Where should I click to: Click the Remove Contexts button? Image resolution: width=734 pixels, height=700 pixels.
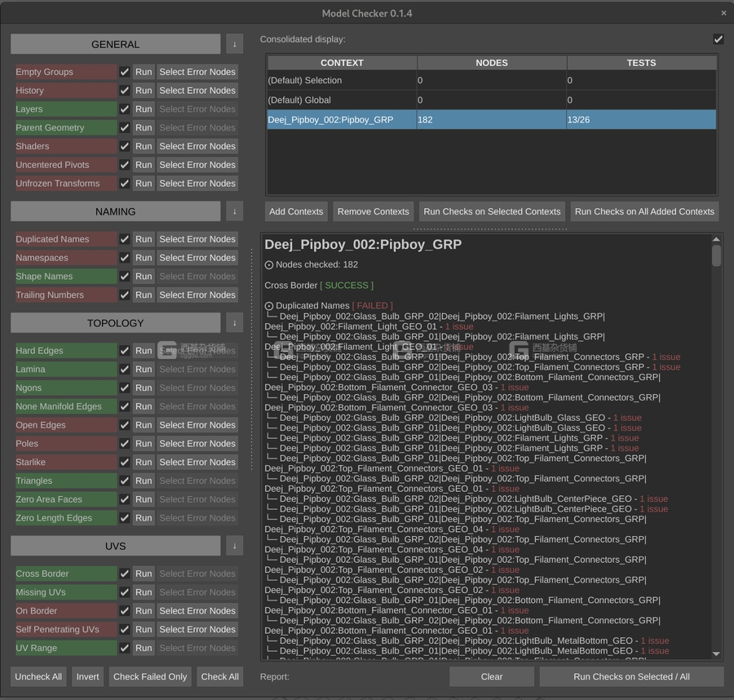point(373,211)
